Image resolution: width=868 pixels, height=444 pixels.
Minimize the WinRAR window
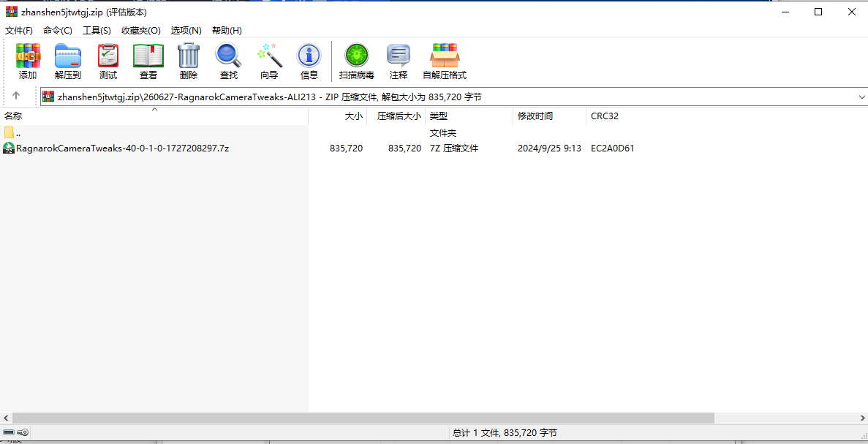[x=785, y=12]
